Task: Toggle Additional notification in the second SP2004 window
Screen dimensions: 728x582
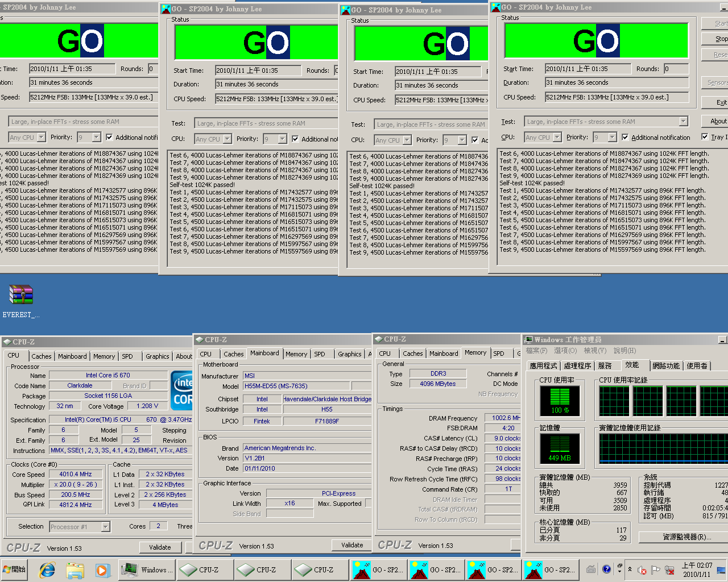Action: [295, 139]
